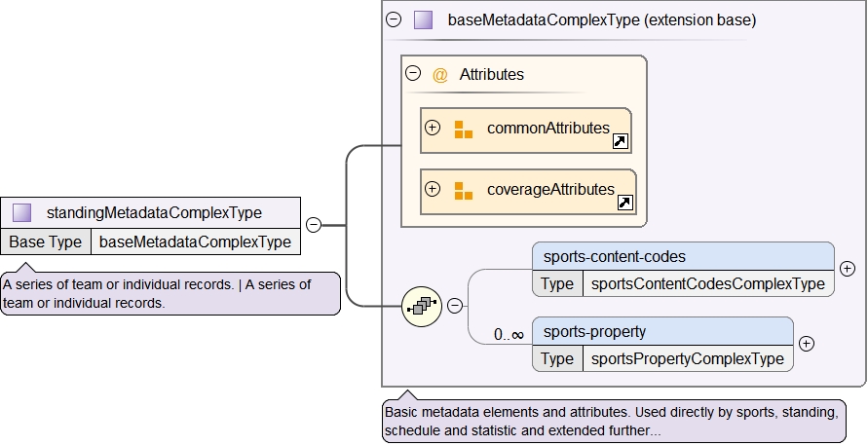Expand the sports-content-codes element

[x=848, y=269]
